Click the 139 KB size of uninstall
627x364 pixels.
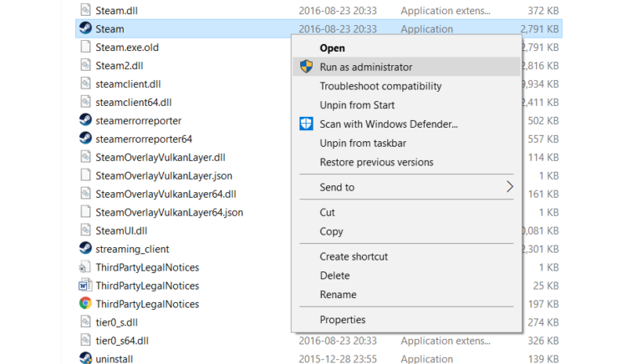pos(543,359)
